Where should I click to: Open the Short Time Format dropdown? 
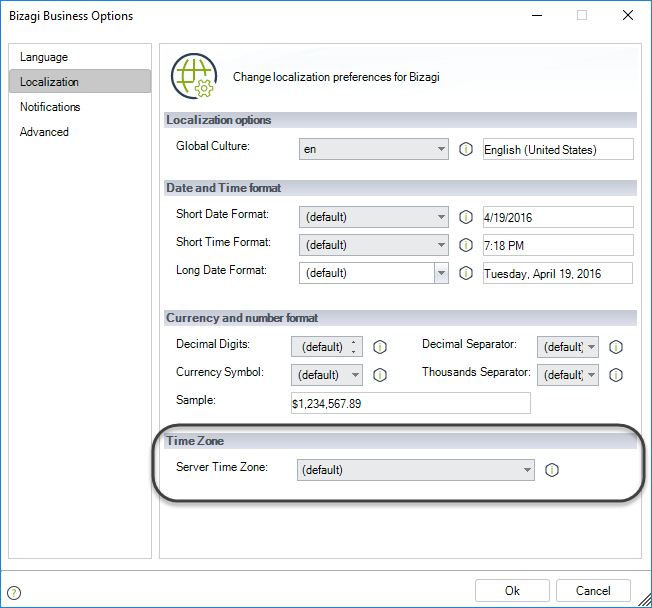(x=374, y=245)
